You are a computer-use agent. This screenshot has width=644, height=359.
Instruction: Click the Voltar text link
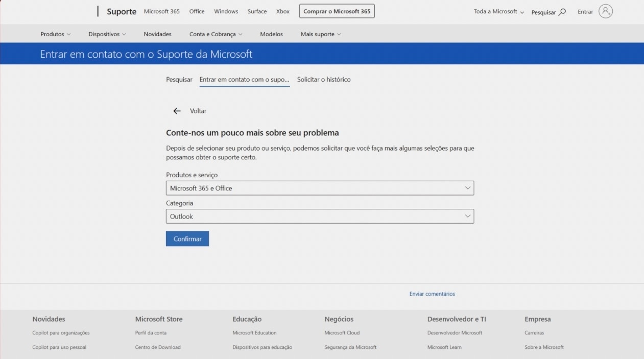(x=198, y=111)
